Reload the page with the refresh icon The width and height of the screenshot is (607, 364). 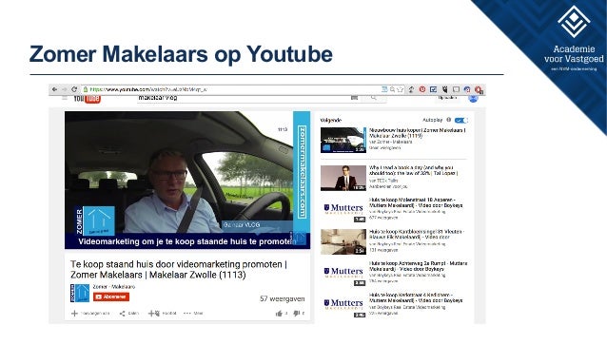[x=74, y=89]
